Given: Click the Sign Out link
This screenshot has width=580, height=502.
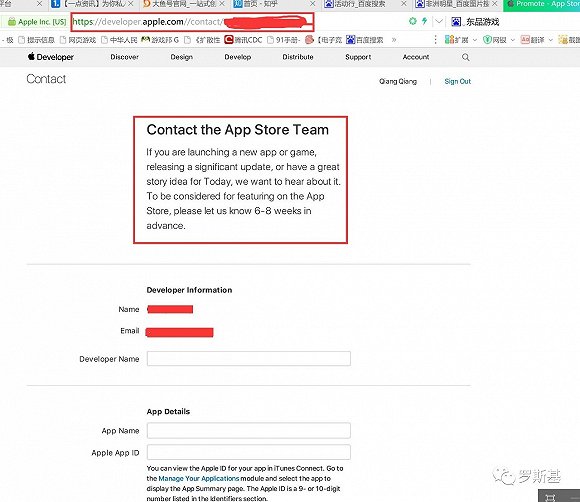Looking at the screenshot, I should [x=458, y=81].
